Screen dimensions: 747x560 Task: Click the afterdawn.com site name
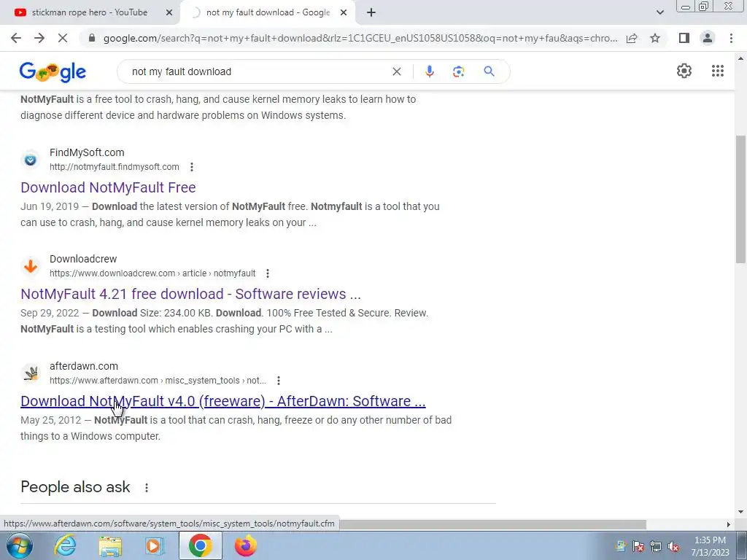pyautogui.click(x=84, y=366)
